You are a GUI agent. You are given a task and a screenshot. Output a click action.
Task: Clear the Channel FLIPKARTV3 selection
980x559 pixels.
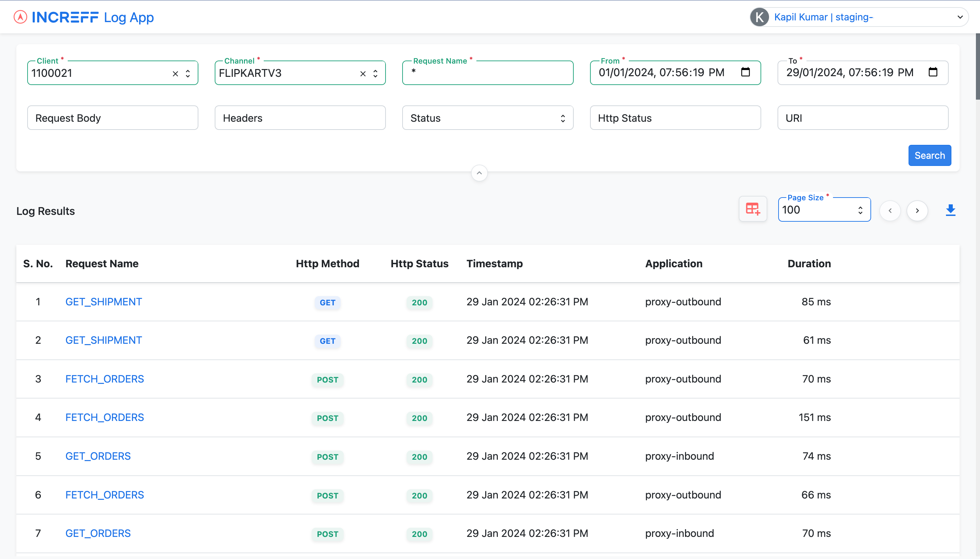(x=363, y=73)
